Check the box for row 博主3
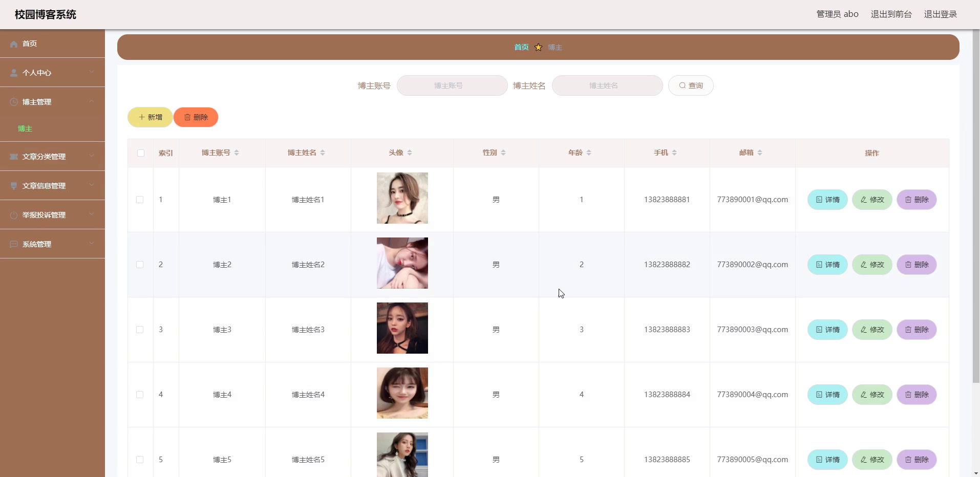Image resolution: width=980 pixels, height=477 pixels. coord(140,330)
